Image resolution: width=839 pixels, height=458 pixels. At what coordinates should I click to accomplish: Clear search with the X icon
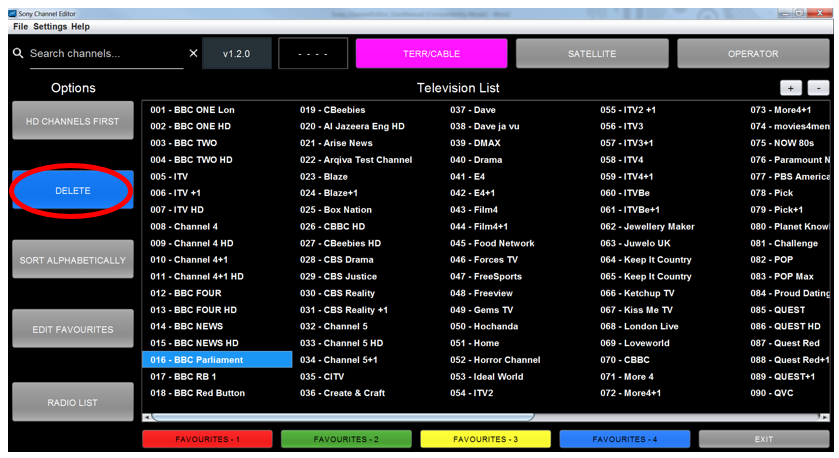(x=193, y=54)
